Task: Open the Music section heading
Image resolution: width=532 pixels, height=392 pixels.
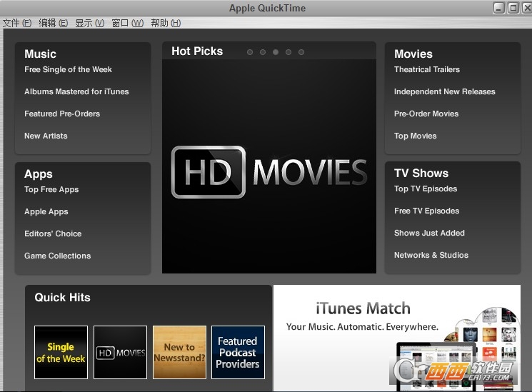Action: point(41,54)
